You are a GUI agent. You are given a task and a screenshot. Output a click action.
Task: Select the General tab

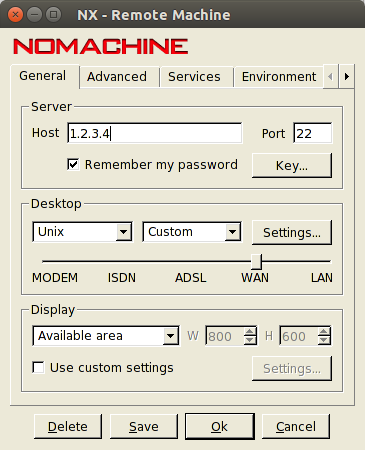coord(43,76)
